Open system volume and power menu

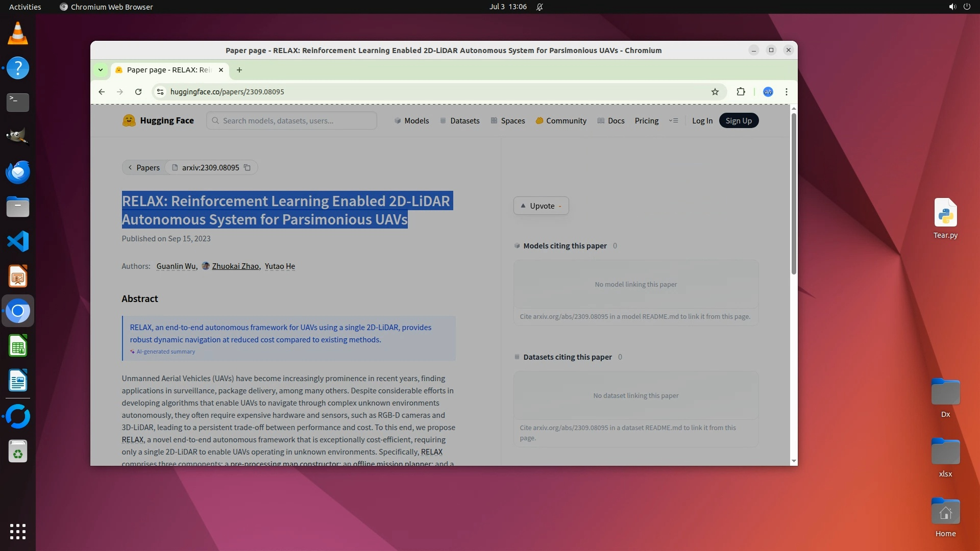[959, 7]
